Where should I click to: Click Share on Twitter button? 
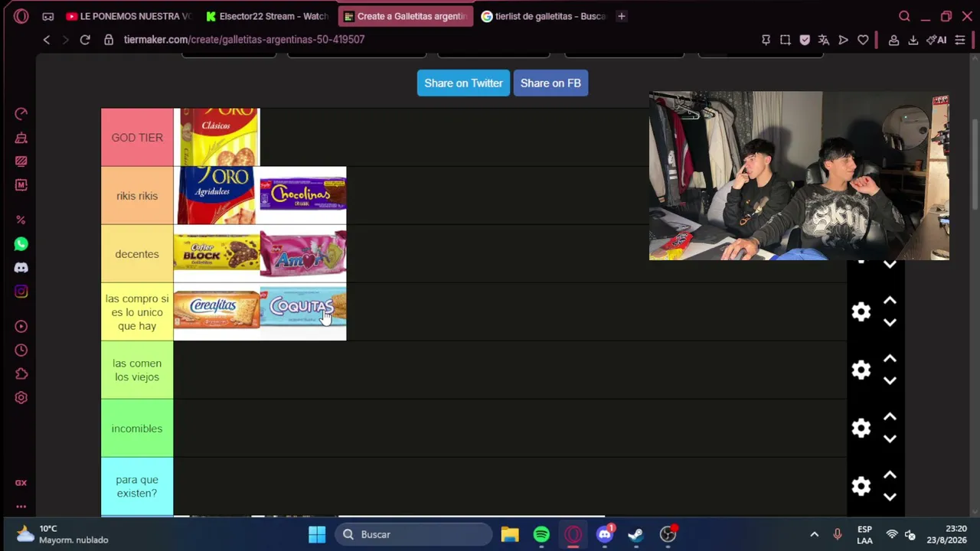point(463,83)
